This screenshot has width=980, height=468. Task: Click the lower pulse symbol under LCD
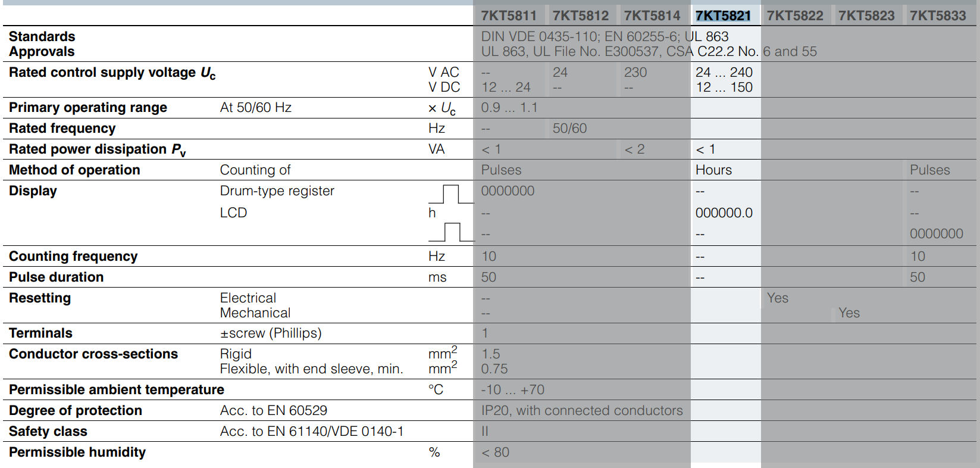tap(451, 232)
